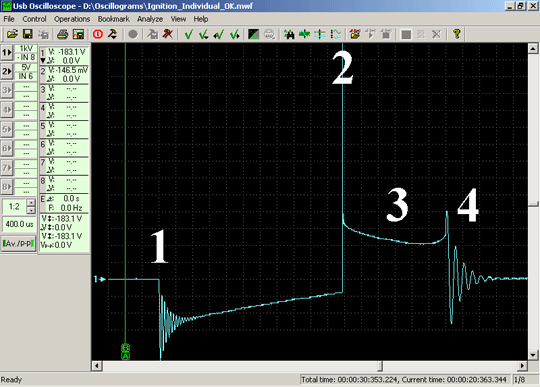Open the View menu
The width and height of the screenshot is (540, 387).
pos(178,19)
